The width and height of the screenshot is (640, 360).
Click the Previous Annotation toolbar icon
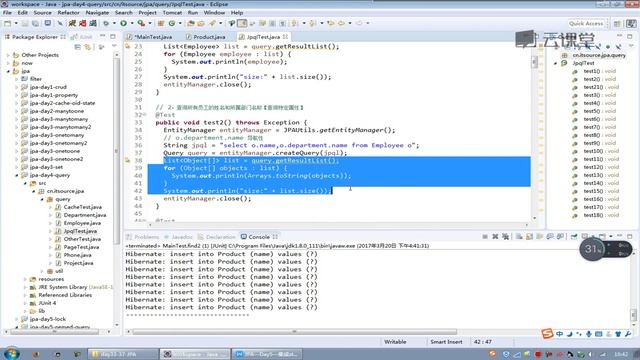(313, 24)
